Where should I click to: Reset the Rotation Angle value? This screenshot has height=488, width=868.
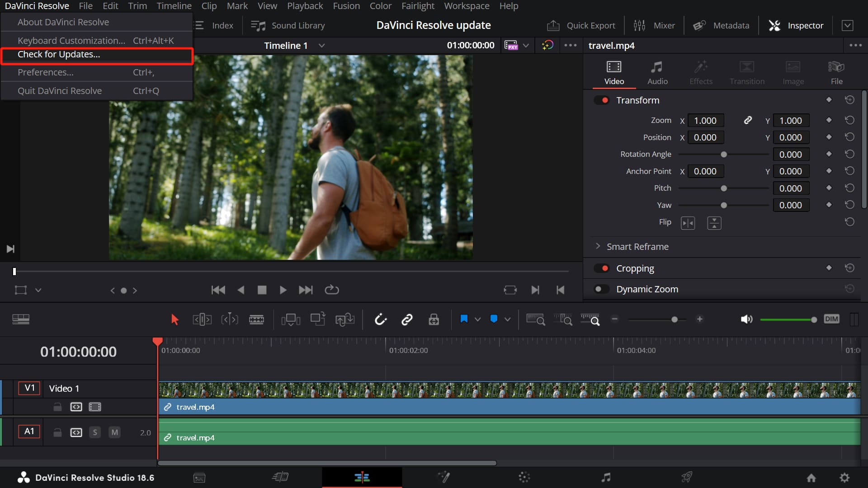(849, 154)
